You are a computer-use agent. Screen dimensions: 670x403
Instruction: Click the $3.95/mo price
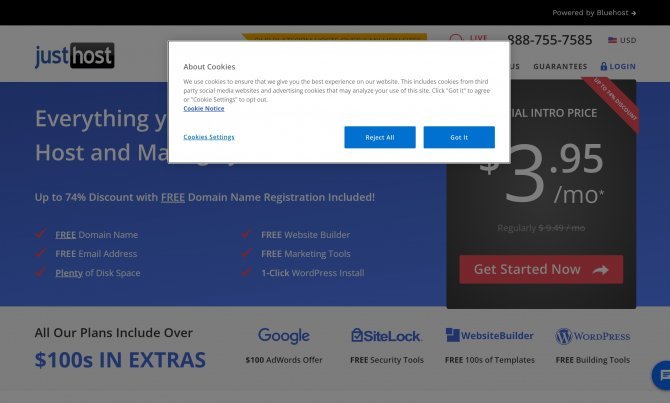pyautogui.click(x=541, y=173)
